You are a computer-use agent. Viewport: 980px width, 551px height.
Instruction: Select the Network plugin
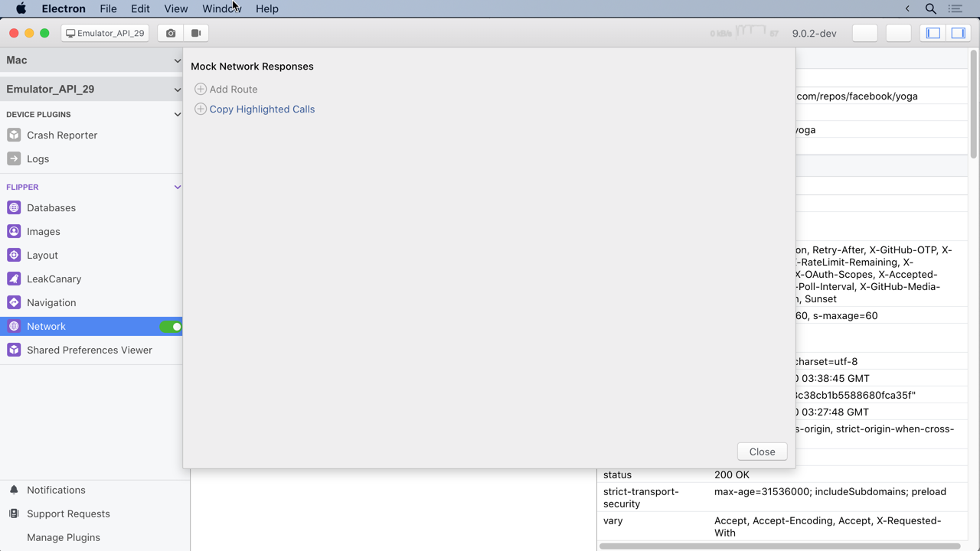point(91,326)
